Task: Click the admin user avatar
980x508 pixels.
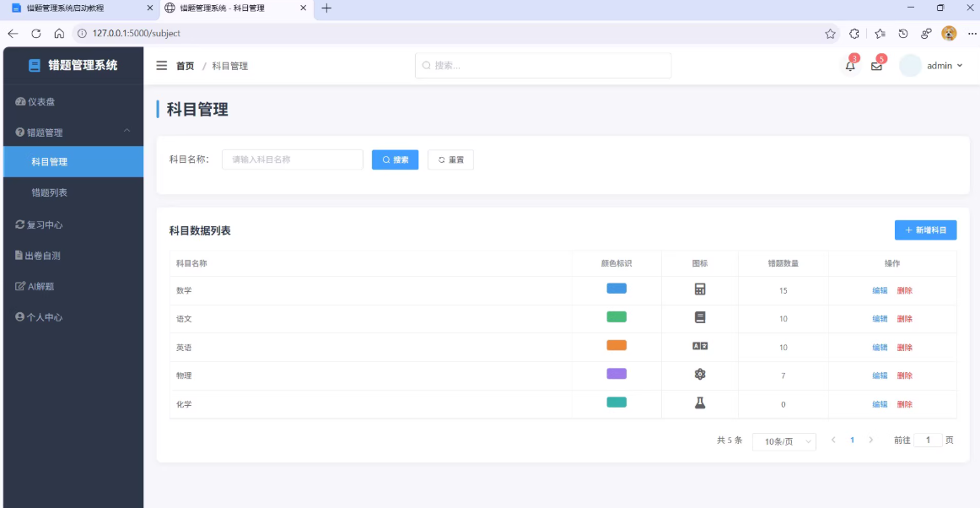Action: [910, 66]
